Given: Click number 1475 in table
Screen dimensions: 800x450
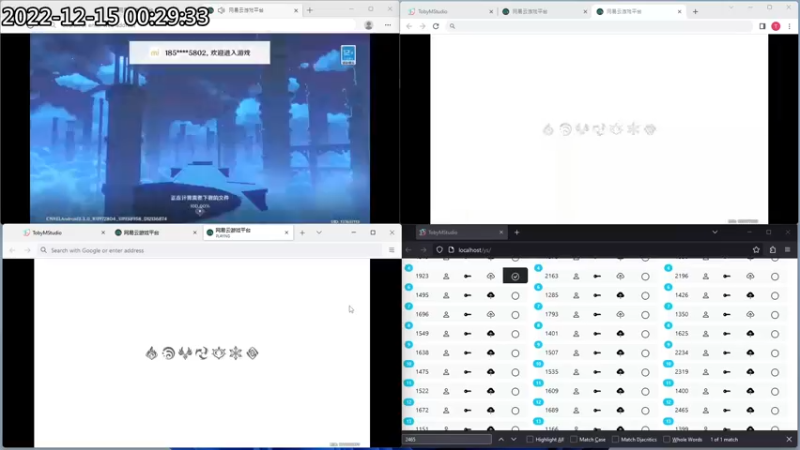Looking at the screenshot, I should coord(422,372).
